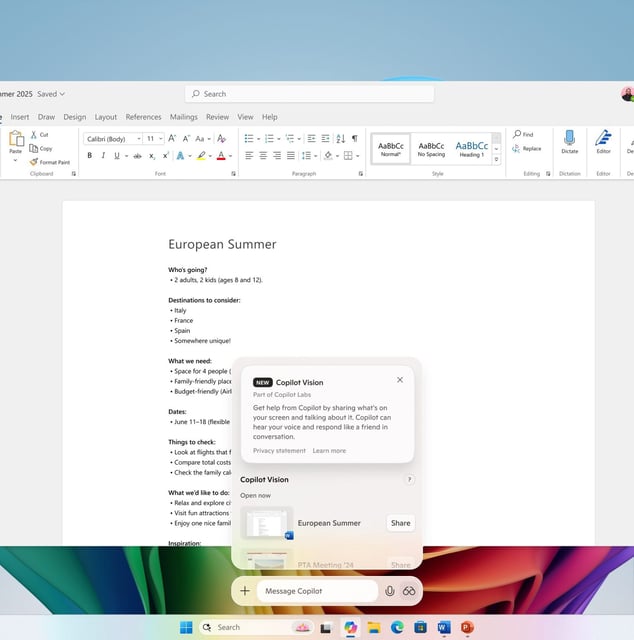Expand the Saved status dropdown
This screenshot has width=634, height=640.
tap(51, 94)
